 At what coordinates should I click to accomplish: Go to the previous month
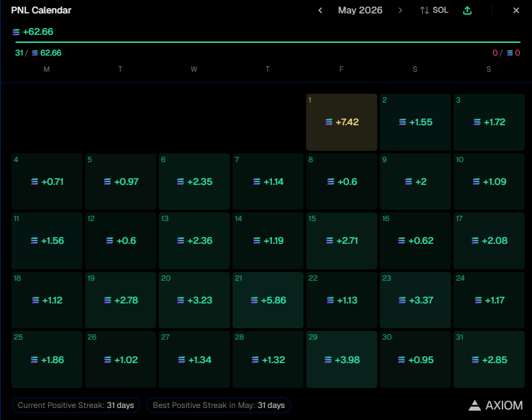pos(320,11)
